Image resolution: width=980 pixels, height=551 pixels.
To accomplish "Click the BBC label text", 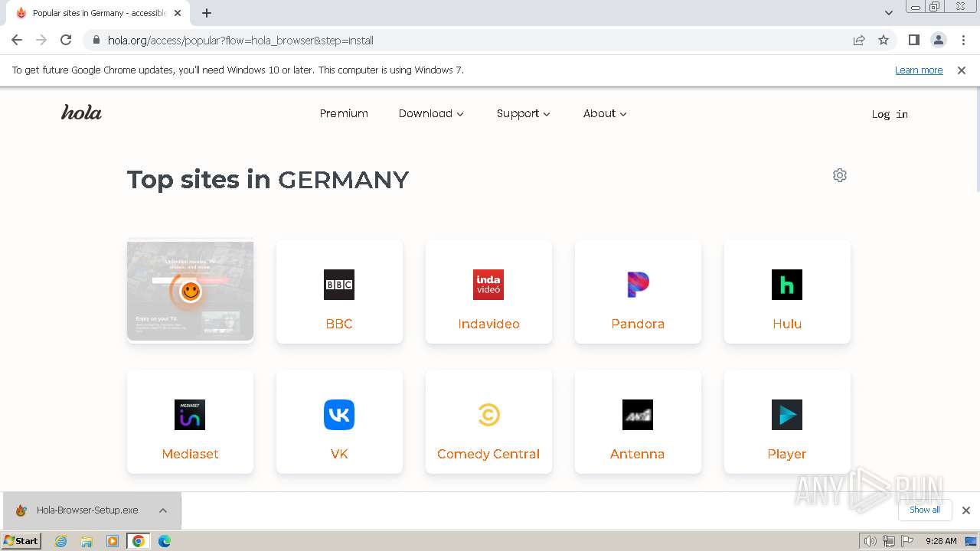I will coord(339,324).
